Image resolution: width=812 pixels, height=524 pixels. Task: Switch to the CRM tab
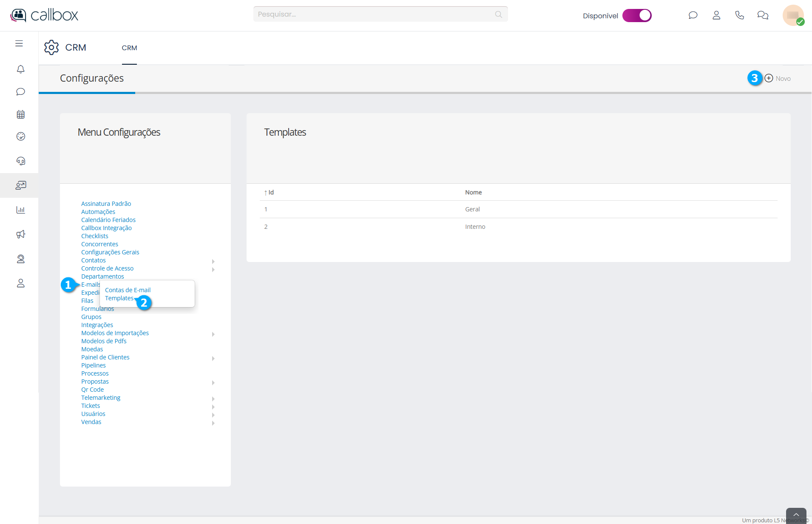click(129, 48)
